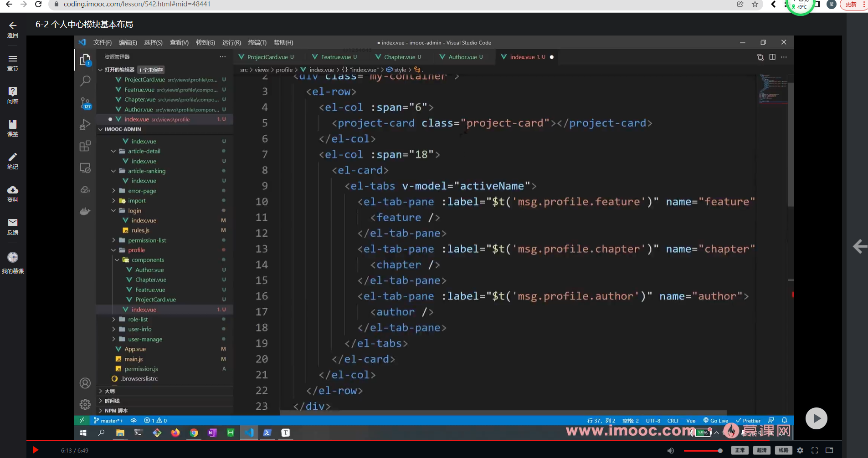868x458 pixels.
Task: Switch to the Chapter.vue editor tab
Action: pos(399,57)
